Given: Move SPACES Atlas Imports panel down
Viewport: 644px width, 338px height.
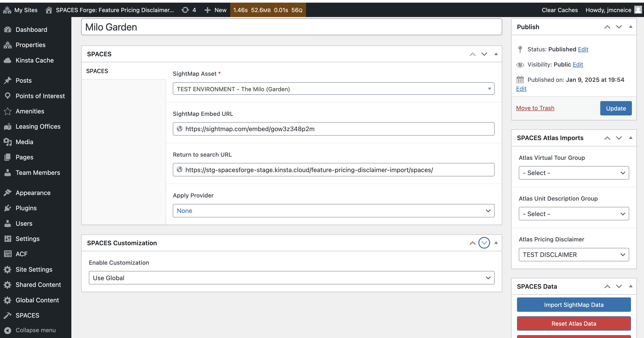Looking at the screenshot, I should 619,138.
